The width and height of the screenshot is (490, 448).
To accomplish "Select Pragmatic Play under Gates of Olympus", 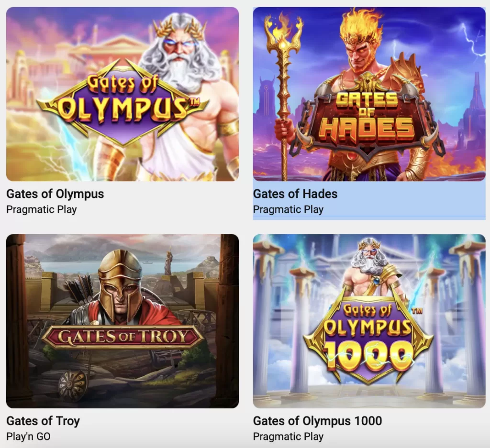I will click(x=42, y=209).
